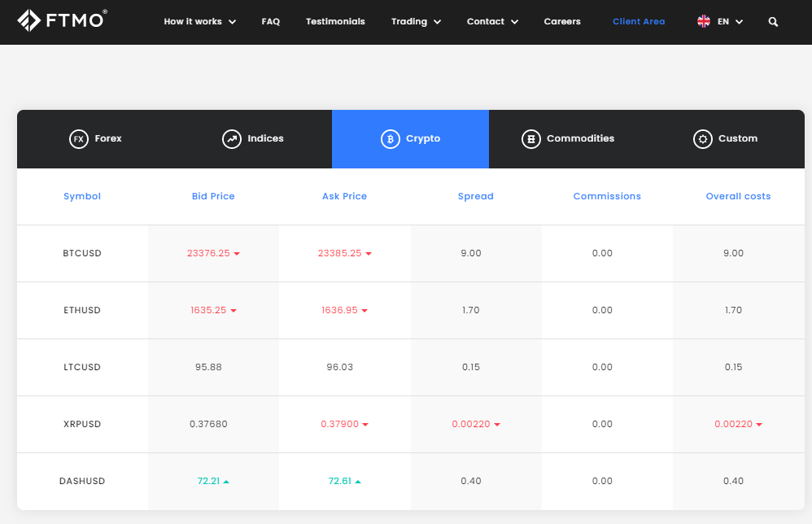This screenshot has height=524, width=812.
Task: Click the Spread column header
Action: pos(476,196)
